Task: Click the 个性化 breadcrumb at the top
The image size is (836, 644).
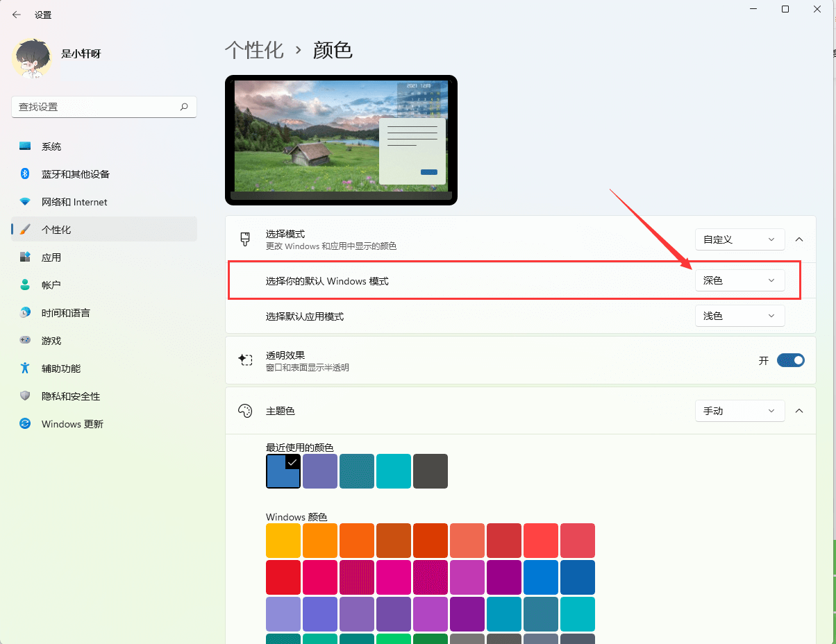Action: 254,50
